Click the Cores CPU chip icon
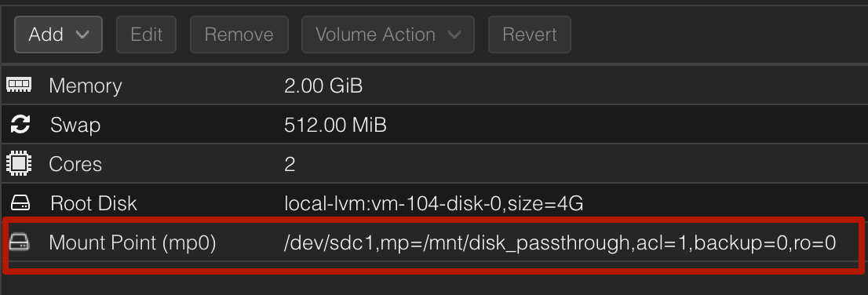Screen dimensions: 868x295 (20, 164)
